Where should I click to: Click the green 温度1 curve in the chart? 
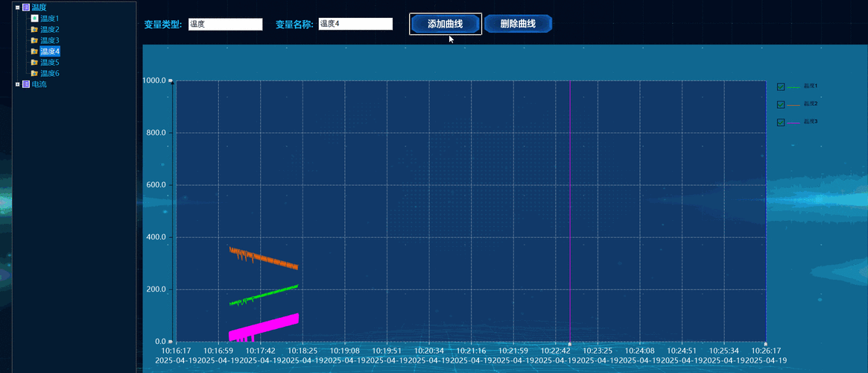[x=264, y=295]
